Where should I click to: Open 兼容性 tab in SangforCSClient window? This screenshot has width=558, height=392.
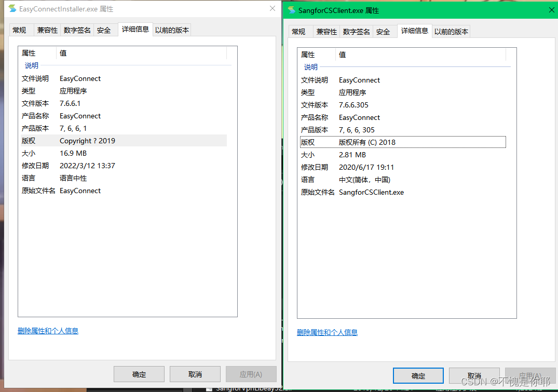(326, 32)
